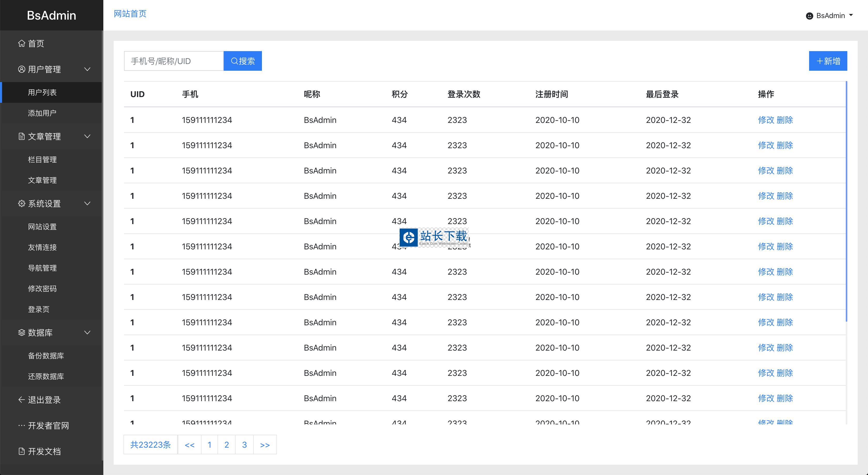The image size is (868, 475).
Task: Click the smiley avatar icon at top right
Action: pos(809,16)
